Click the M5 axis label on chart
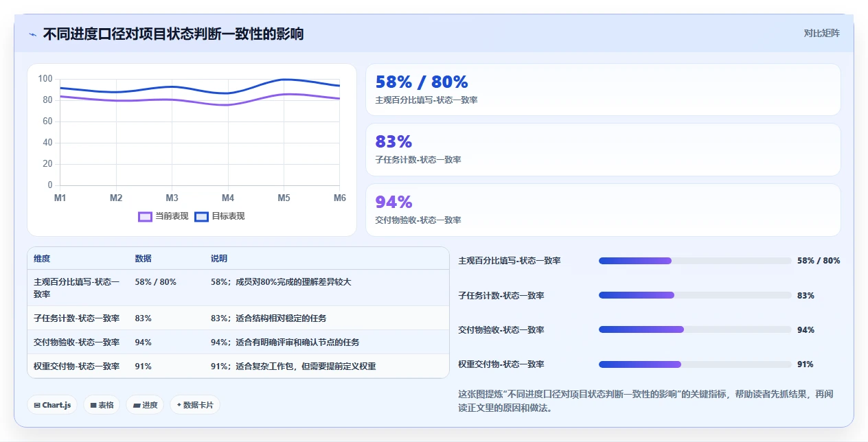This screenshot has width=868, height=442. tap(284, 198)
